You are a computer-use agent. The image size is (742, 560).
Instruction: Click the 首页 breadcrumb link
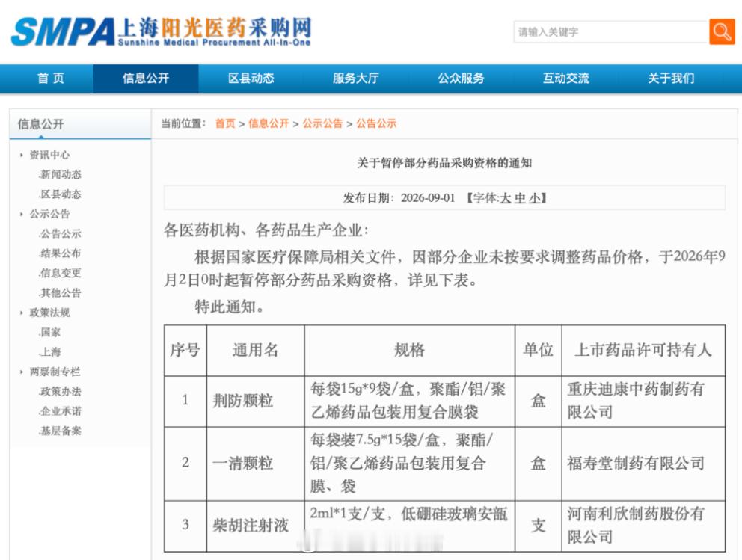(225, 123)
